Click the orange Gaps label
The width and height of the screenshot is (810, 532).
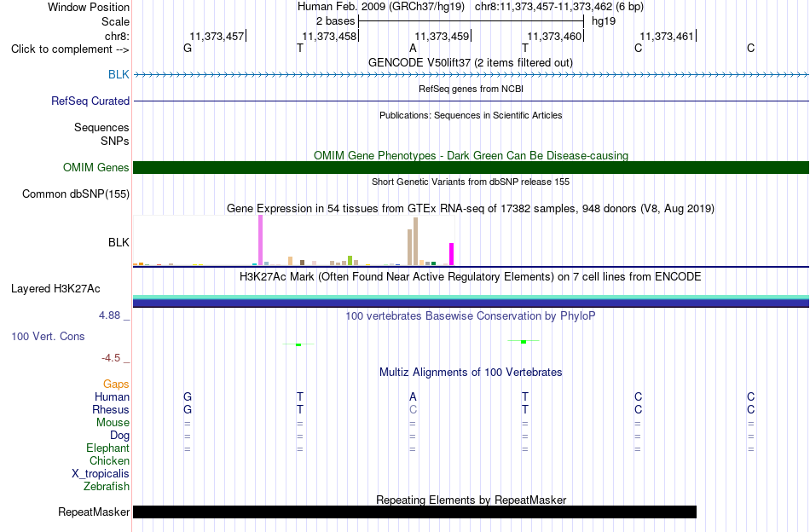pos(116,384)
